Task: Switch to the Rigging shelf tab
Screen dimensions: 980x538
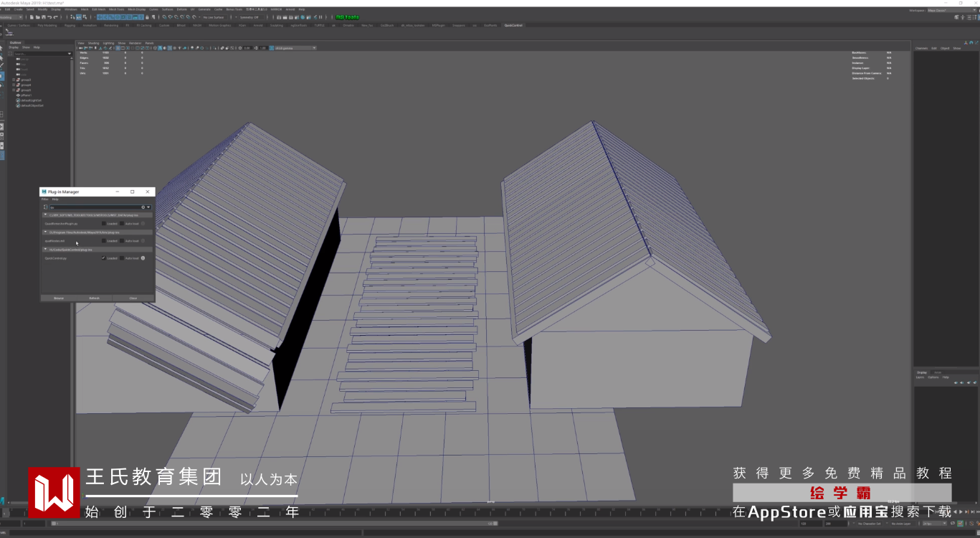Action: point(70,25)
